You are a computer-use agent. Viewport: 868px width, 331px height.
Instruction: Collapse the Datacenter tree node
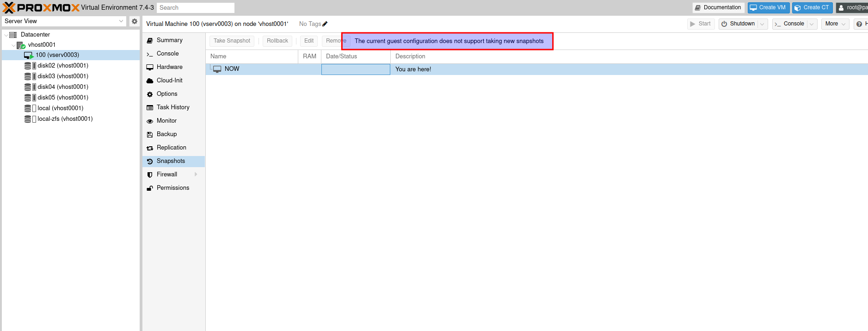point(6,35)
